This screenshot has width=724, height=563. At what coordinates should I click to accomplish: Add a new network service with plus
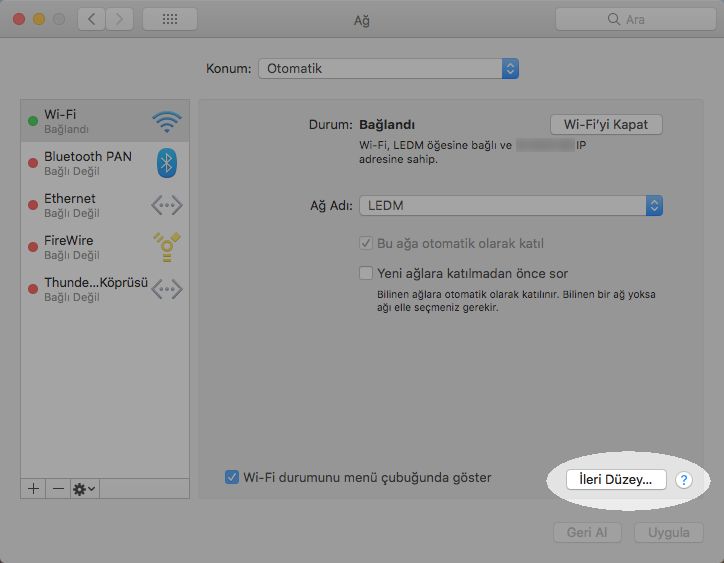coord(33,489)
